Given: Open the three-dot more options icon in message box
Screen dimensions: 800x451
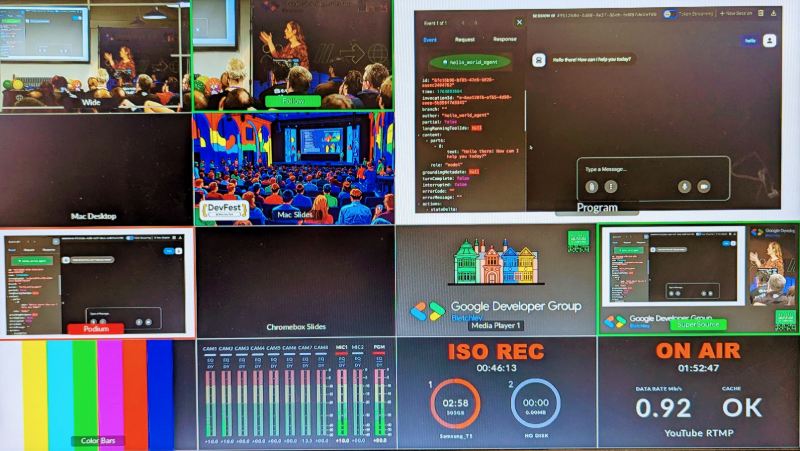Looking at the screenshot, I should tap(610, 186).
